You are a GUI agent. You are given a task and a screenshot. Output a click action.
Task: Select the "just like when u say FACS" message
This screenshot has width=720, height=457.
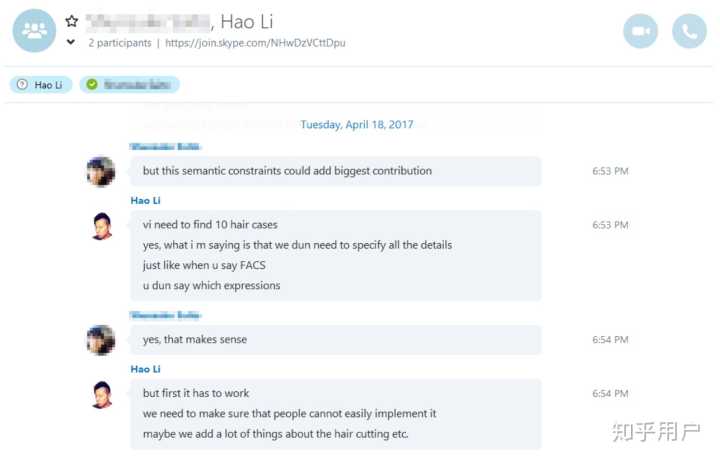click(x=211, y=265)
